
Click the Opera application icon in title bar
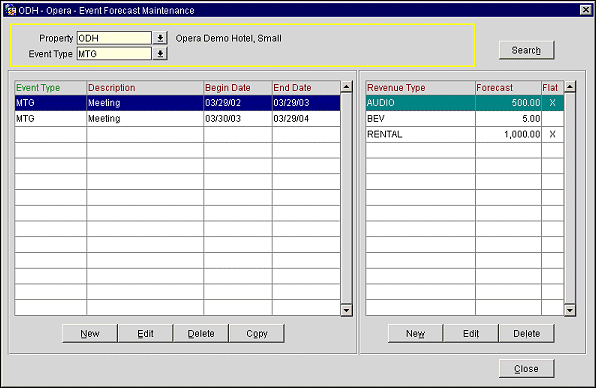[x=10, y=10]
